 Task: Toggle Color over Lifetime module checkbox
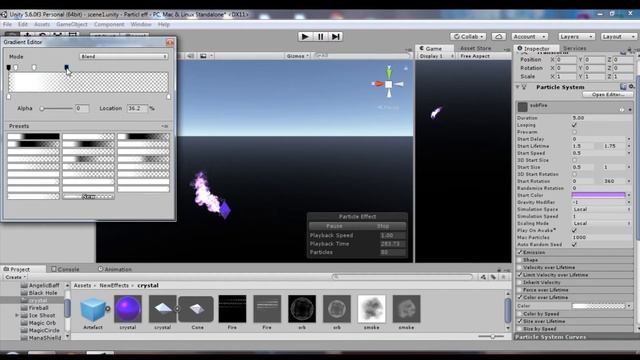(x=520, y=297)
